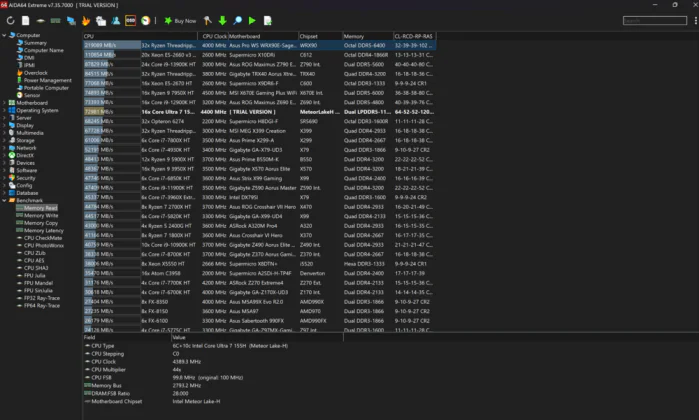This screenshot has height=420, width=699.
Task: Open the CPUID windows icon in toolbar
Action: (101, 21)
